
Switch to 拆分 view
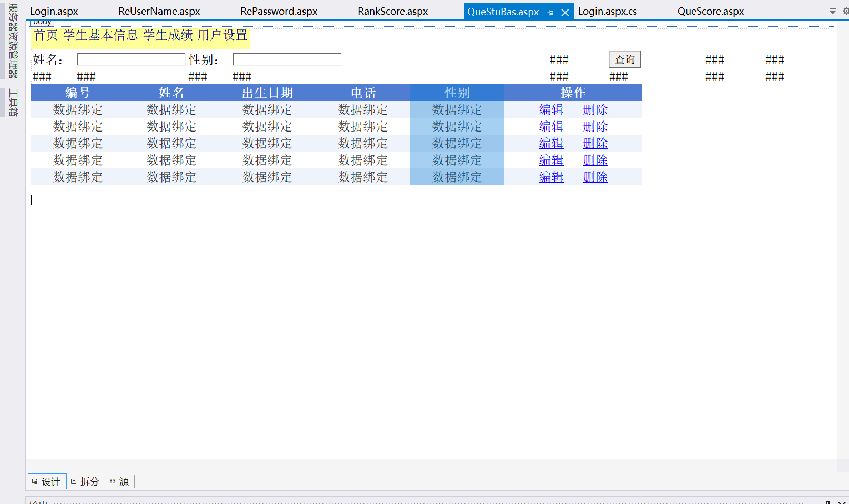coord(85,481)
